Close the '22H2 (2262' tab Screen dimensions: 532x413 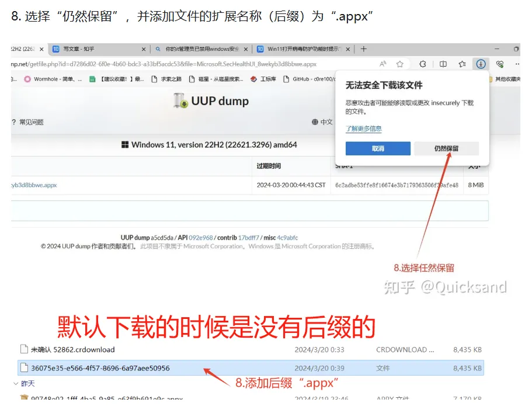pyautogui.click(x=41, y=49)
